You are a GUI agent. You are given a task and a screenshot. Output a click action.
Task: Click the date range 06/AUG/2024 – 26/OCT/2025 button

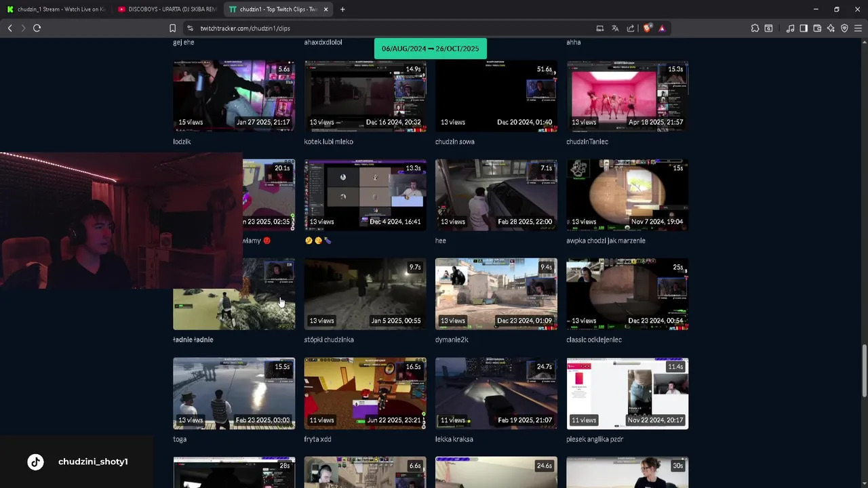click(430, 48)
